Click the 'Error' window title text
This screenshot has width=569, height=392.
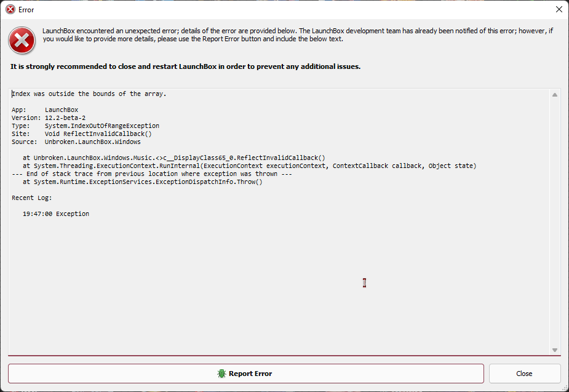coord(26,10)
